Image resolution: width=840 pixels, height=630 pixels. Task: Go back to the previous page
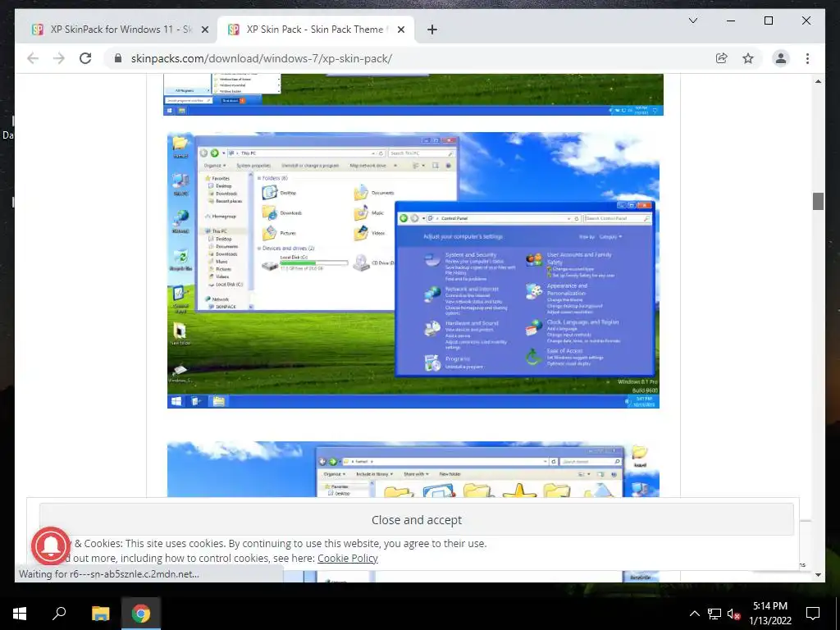[x=33, y=58]
